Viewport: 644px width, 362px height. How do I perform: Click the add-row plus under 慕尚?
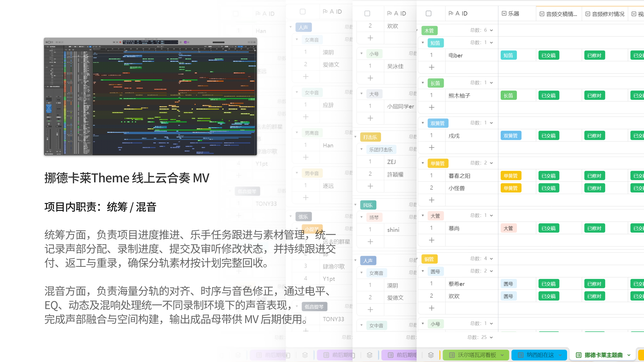(432, 240)
